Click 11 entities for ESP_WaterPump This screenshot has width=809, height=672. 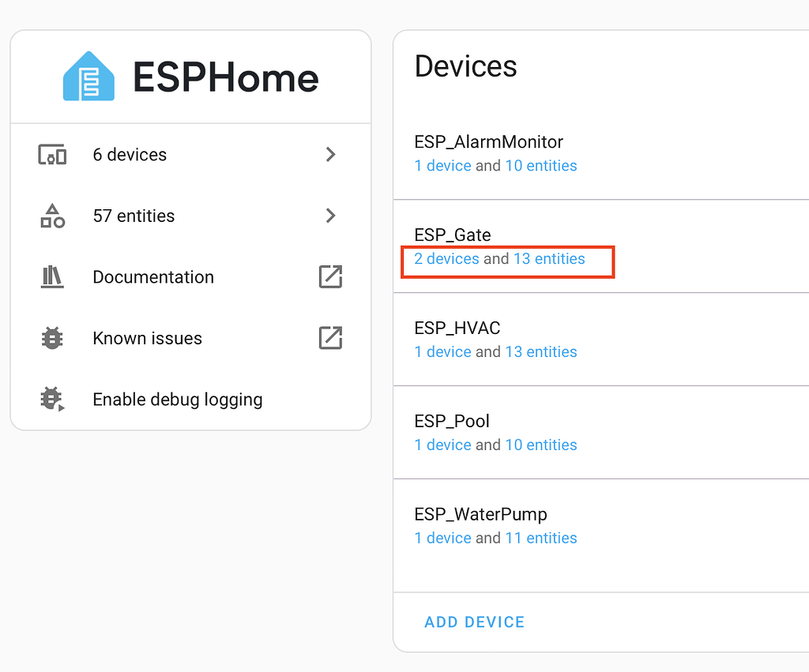tap(541, 538)
